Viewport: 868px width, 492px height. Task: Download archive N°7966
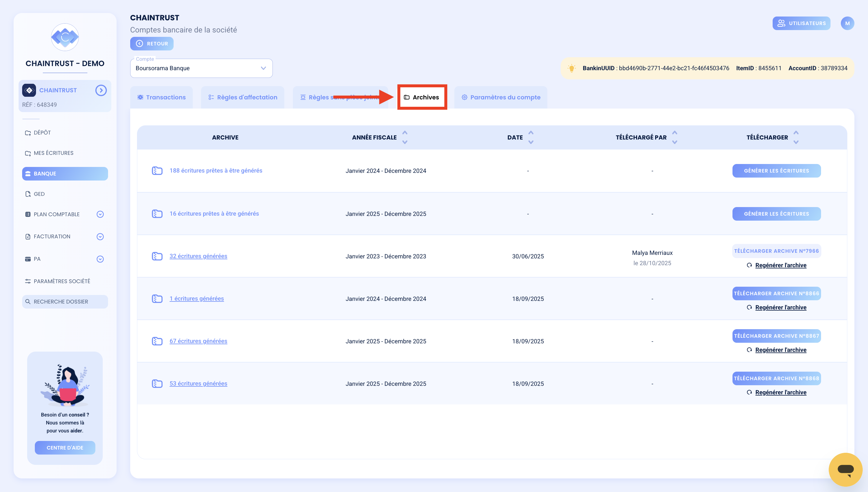coord(776,251)
